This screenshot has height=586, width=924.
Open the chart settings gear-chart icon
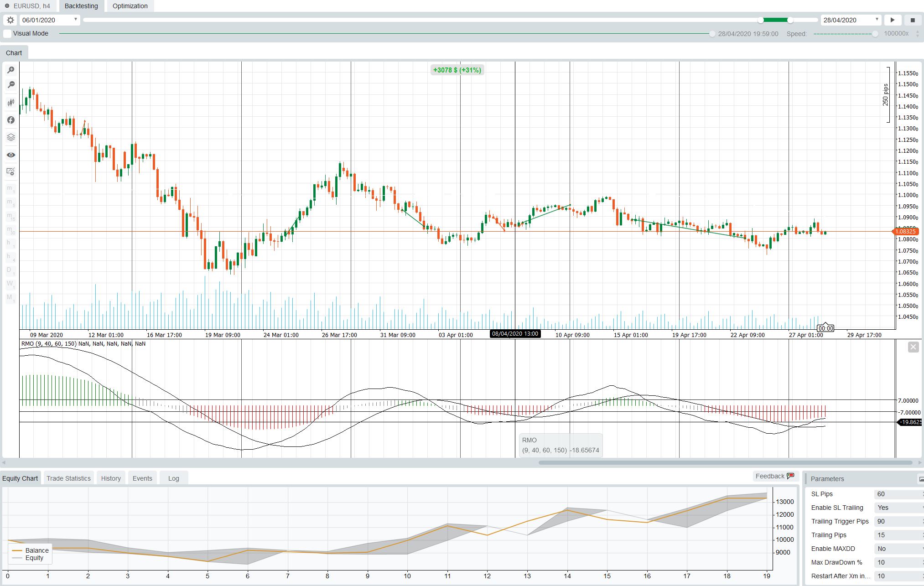pos(10,172)
